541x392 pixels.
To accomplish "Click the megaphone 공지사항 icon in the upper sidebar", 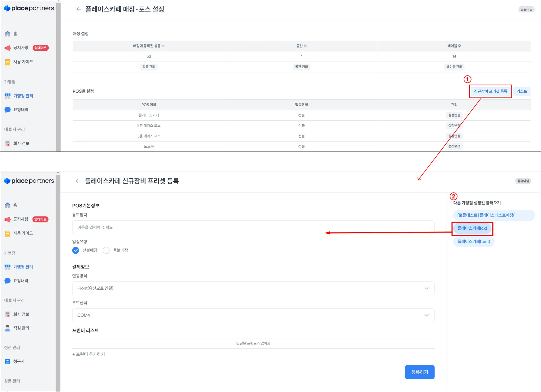I will [x=8, y=48].
